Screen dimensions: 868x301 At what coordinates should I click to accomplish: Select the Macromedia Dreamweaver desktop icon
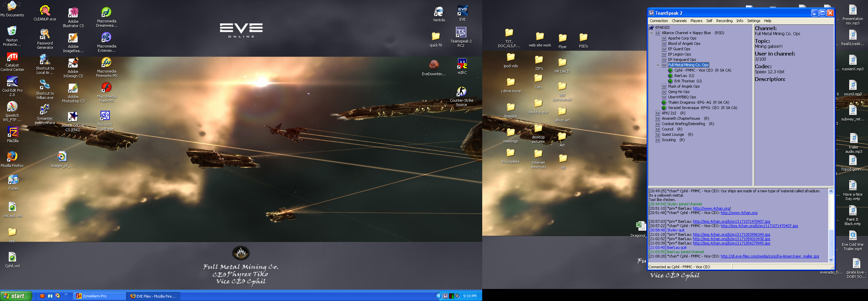coord(106,17)
